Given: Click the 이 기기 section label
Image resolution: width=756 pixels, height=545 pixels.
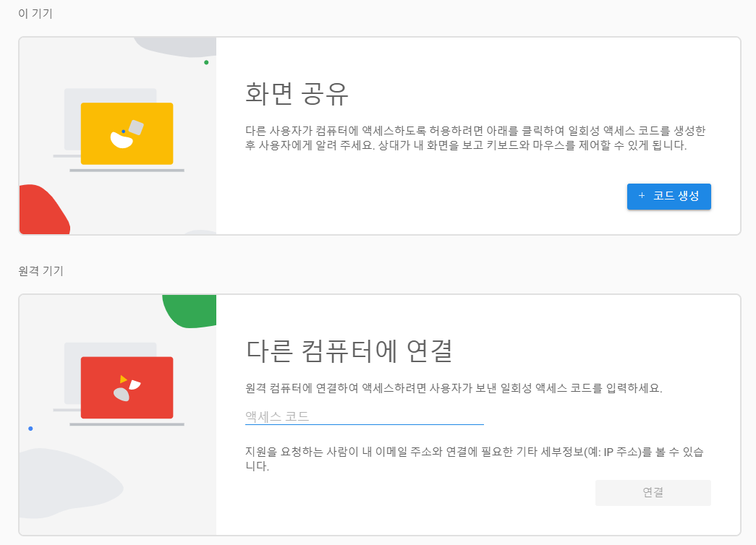Looking at the screenshot, I should coord(35,14).
